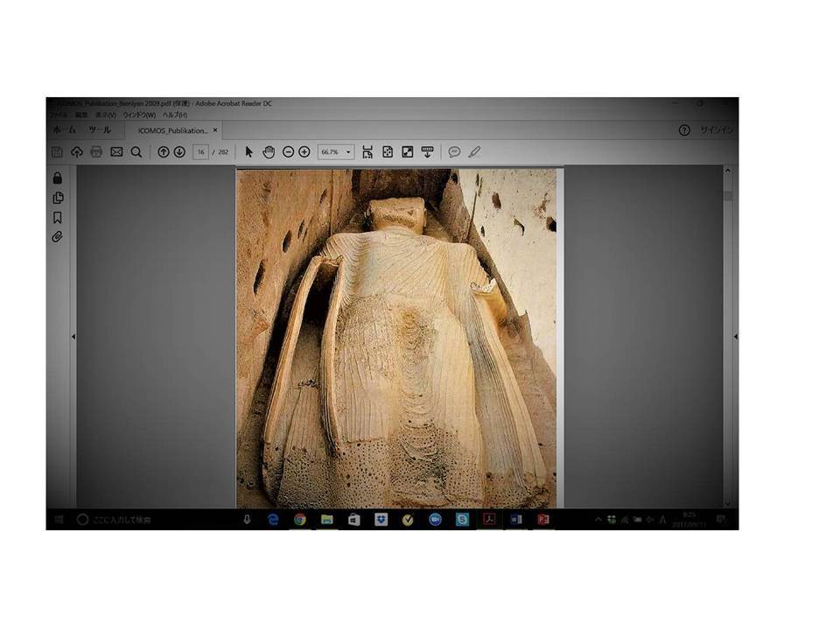The height and width of the screenshot is (630, 840).
Task: Zoom in with the plus circle button
Action: pyautogui.click(x=304, y=152)
